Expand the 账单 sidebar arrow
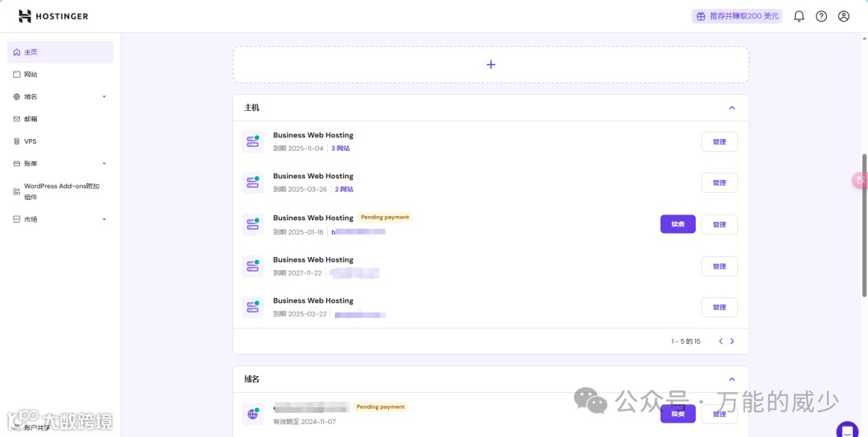 pos(104,164)
